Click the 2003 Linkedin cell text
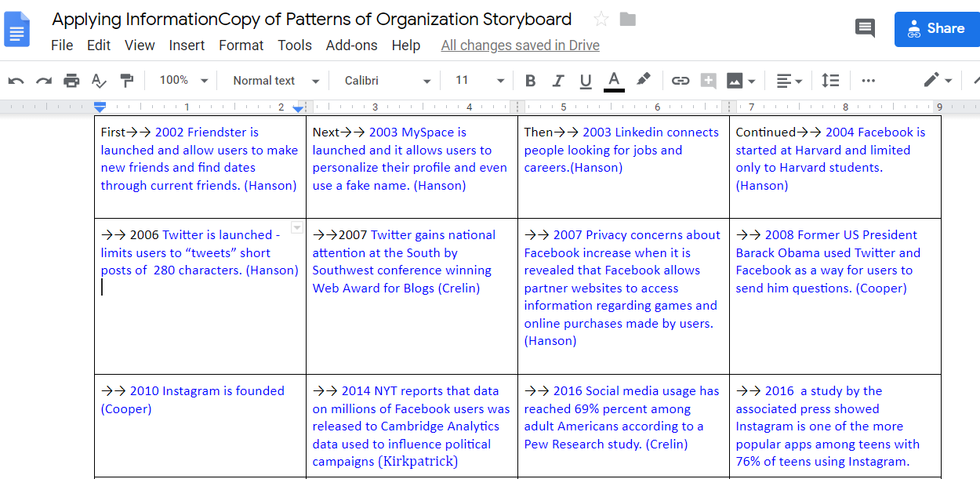This screenshot has width=980, height=479. pyautogui.click(x=622, y=150)
